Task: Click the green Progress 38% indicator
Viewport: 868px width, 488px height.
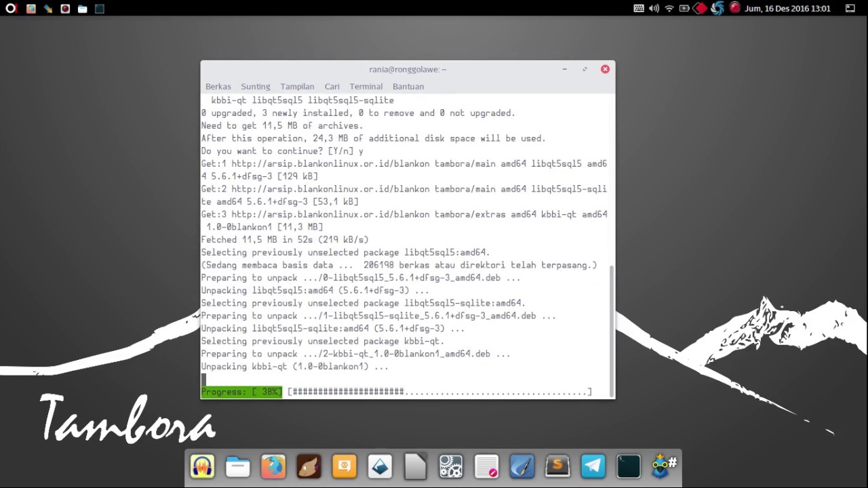Action: (x=241, y=392)
